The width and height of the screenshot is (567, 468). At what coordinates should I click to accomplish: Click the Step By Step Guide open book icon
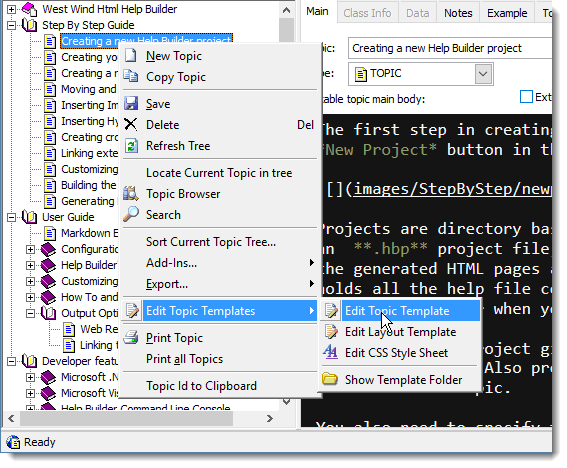(29, 25)
